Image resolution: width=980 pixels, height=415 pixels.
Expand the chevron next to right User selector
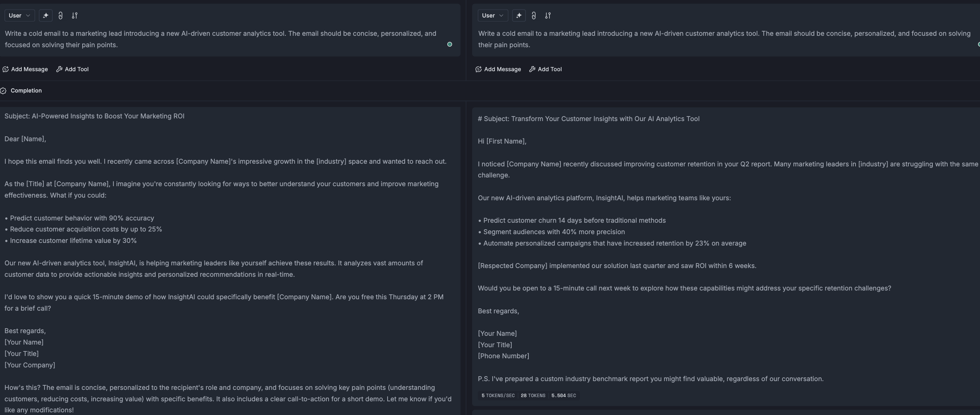click(501, 16)
